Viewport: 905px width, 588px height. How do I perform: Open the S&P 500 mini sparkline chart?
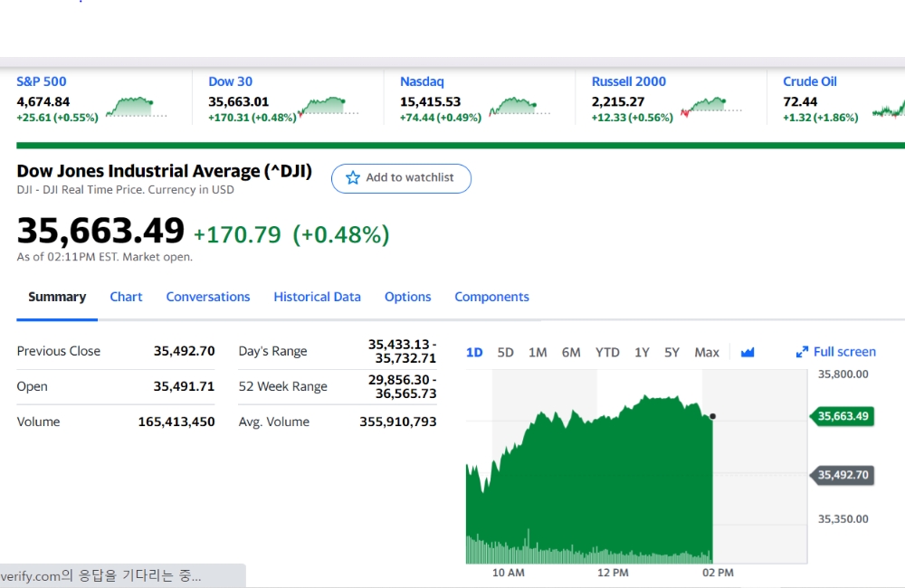tap(137, 108)
